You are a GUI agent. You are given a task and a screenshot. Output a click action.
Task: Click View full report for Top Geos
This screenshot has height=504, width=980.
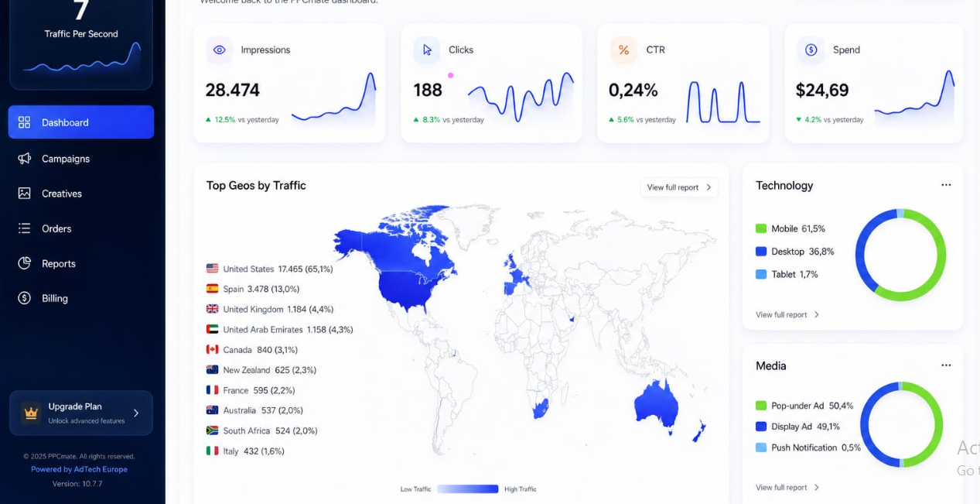679,187
